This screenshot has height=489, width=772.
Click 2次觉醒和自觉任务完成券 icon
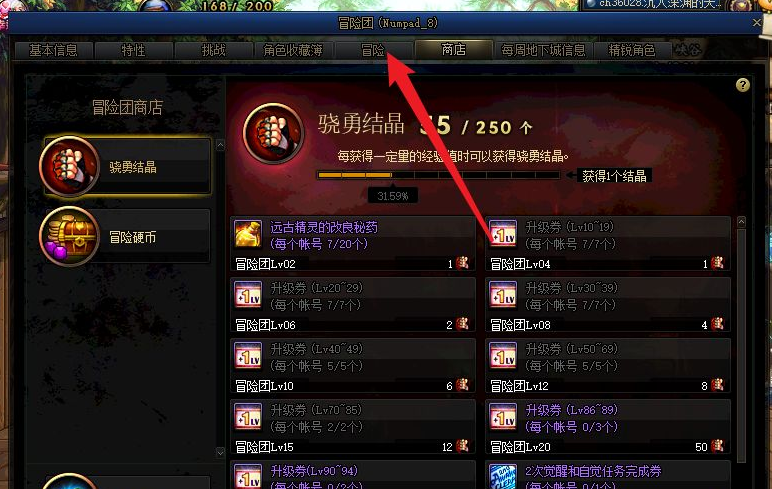click(x=503, y=476)
